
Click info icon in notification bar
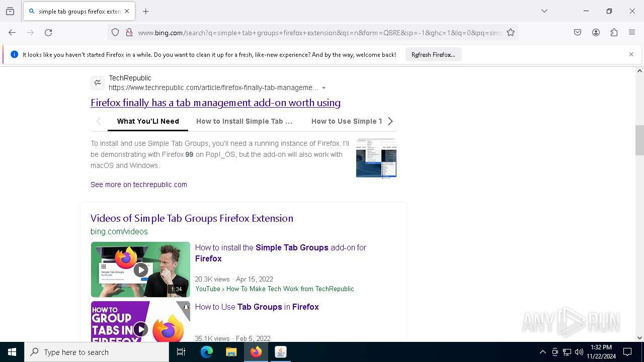tap(14, 54)
